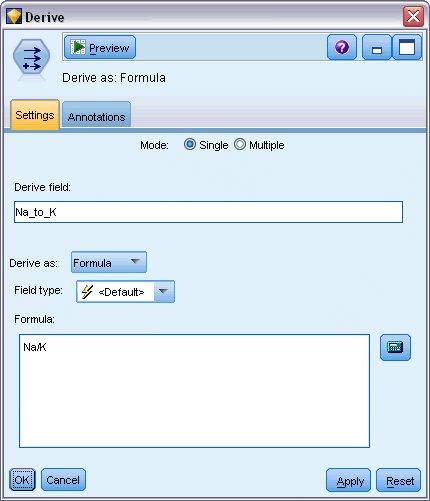Click inside the Formula text area
The height and width of the screenshot is (501, 430).
(x=194, y=391)
